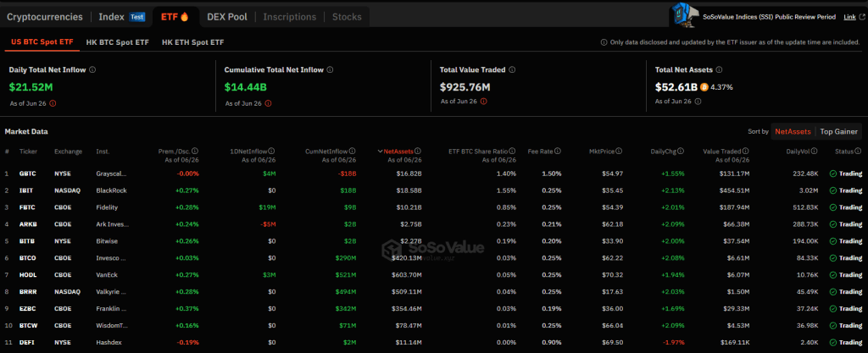Screen dimensions: 868x353
Task: Click the Bitcoin coin icon by 4.37%
Action: pos(704,86)
